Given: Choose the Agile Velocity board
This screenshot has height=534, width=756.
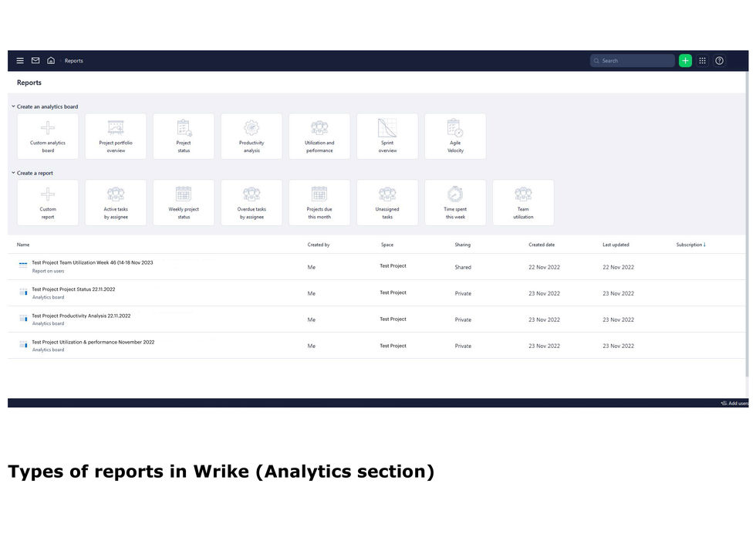Looking at the screenshot, I should 456,136.
